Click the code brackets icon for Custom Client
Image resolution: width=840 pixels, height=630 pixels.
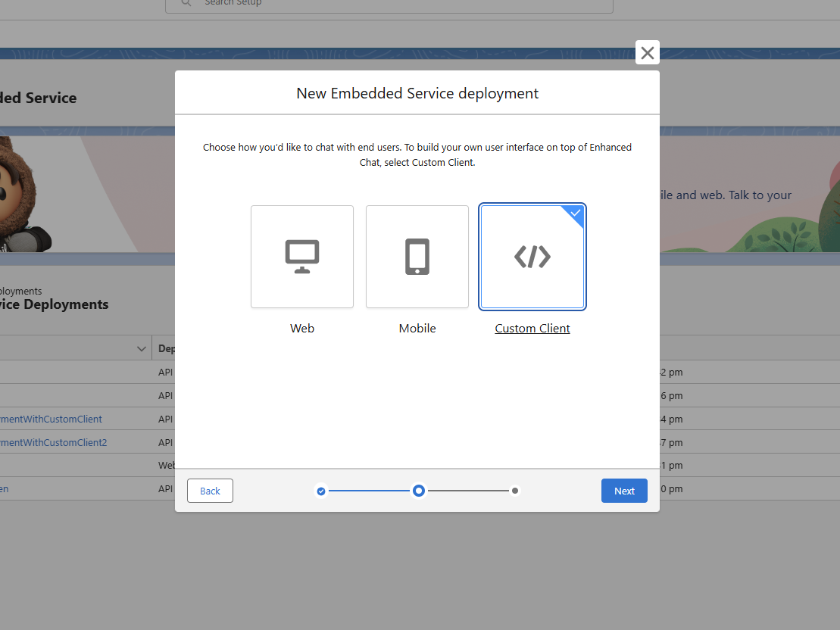(x=532, y=257)
